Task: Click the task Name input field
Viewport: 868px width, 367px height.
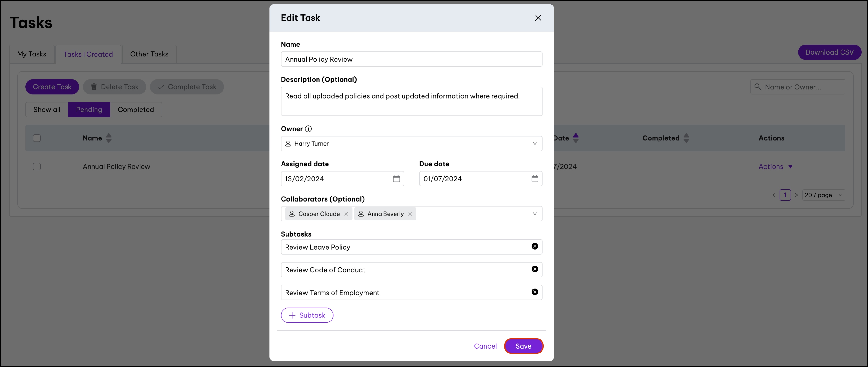Action: (411, 59)
